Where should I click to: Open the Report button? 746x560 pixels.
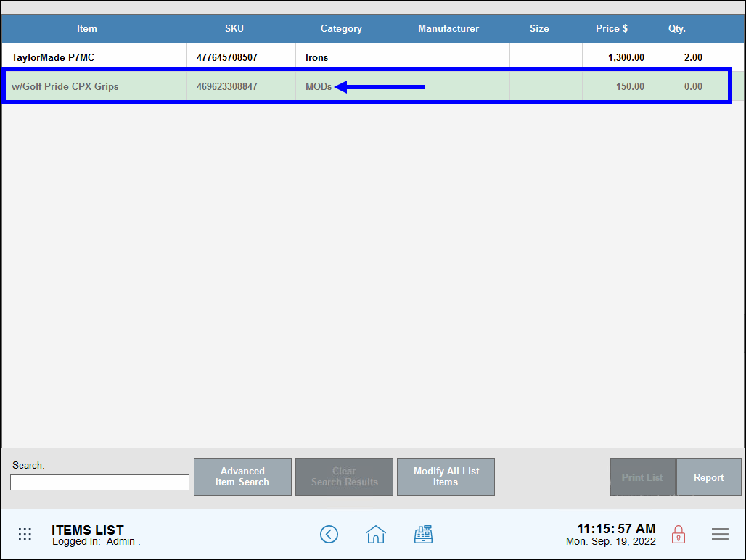[708, 477]
